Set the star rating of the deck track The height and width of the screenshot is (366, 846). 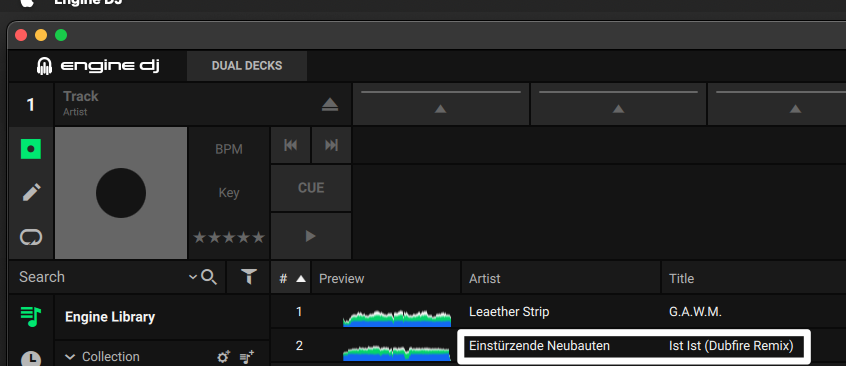(229, 238)
